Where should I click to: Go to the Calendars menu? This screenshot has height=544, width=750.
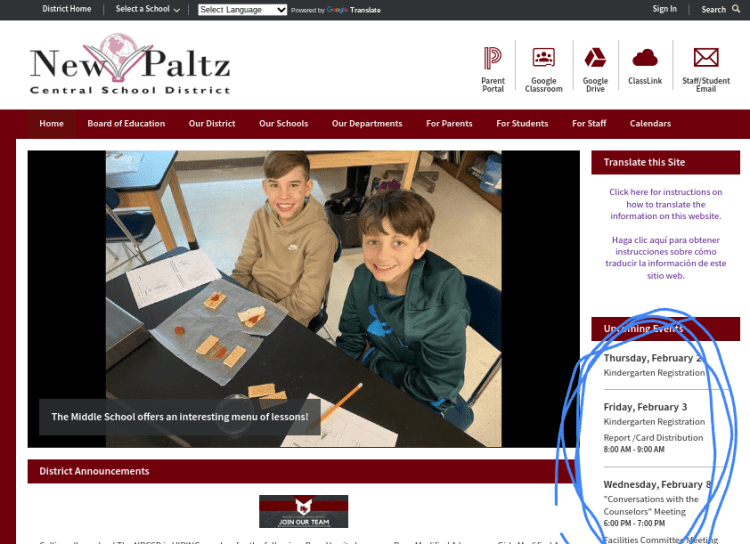(650, 124)
